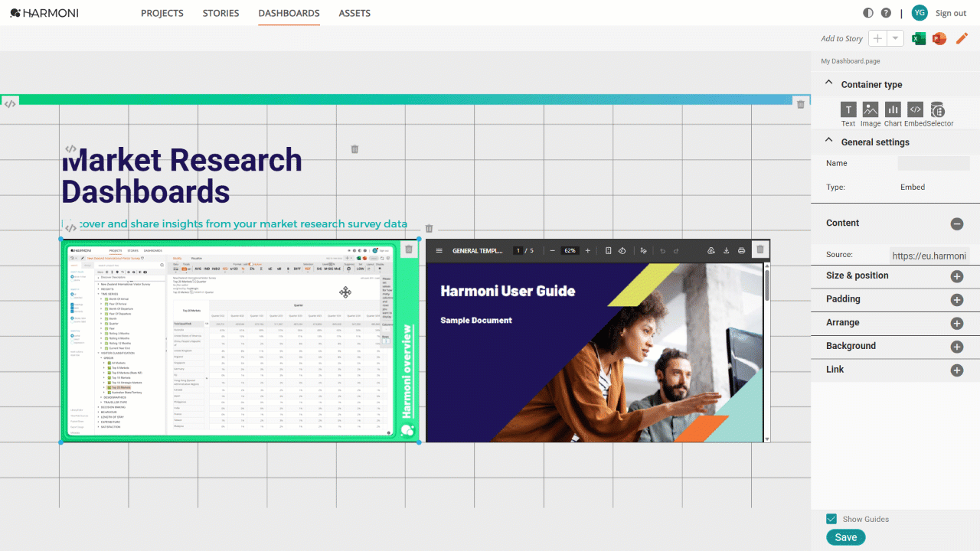980x551 pixels.
Task: Select the Selector container type icon
Action: tap(937, 110)
